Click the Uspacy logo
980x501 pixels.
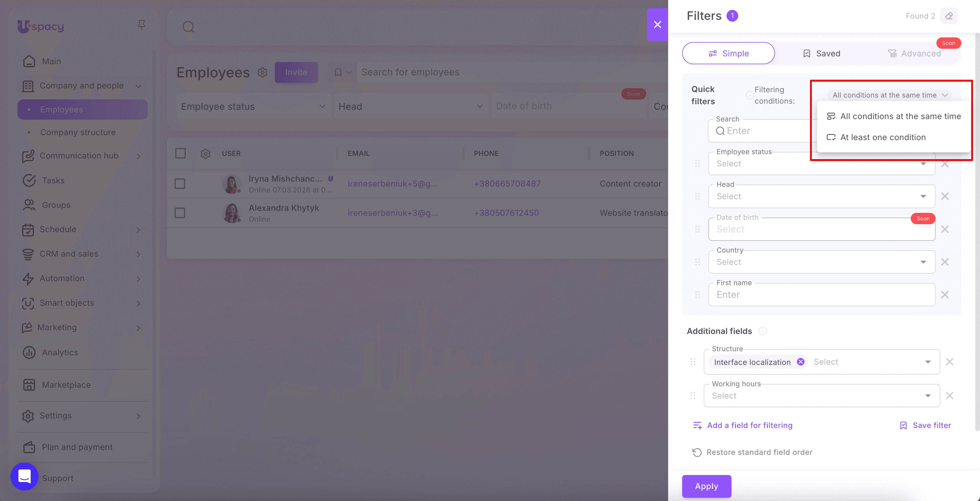click(x=40, y=26)
